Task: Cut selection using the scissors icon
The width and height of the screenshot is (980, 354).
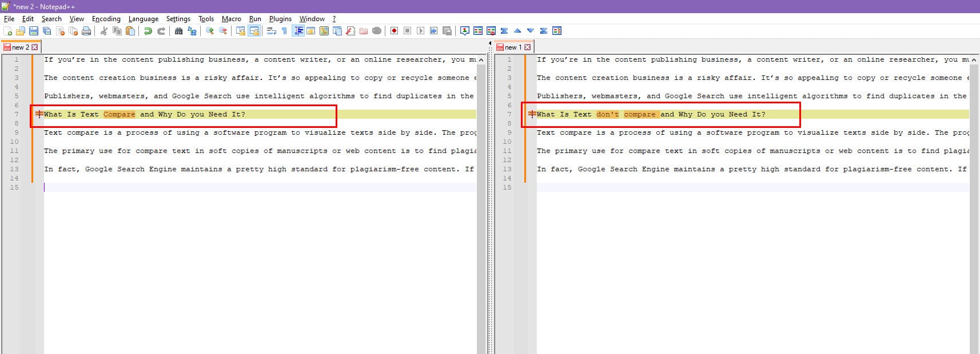Action: [103, 31]
